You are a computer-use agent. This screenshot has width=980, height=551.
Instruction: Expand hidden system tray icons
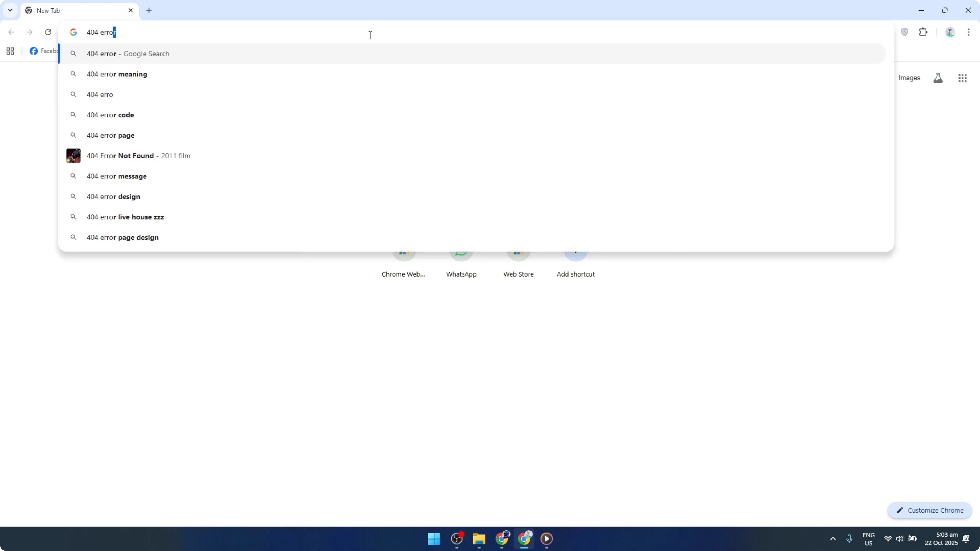click(x=832, y=539)
